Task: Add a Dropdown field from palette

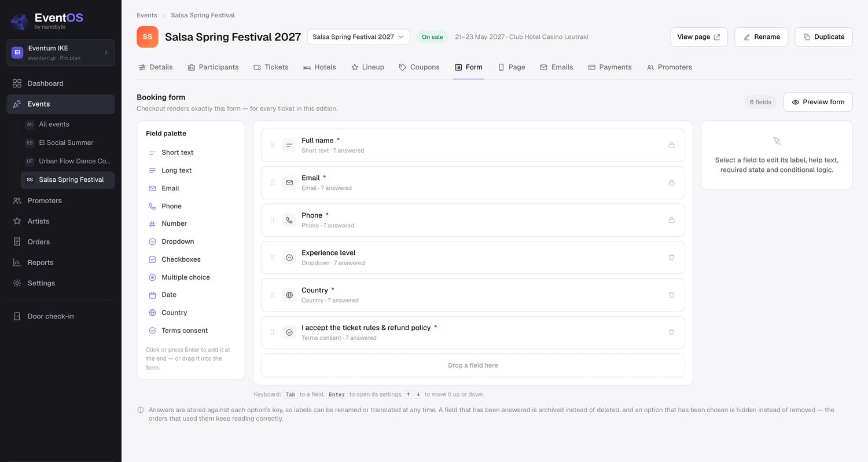Action: click(x=191, y=241)
